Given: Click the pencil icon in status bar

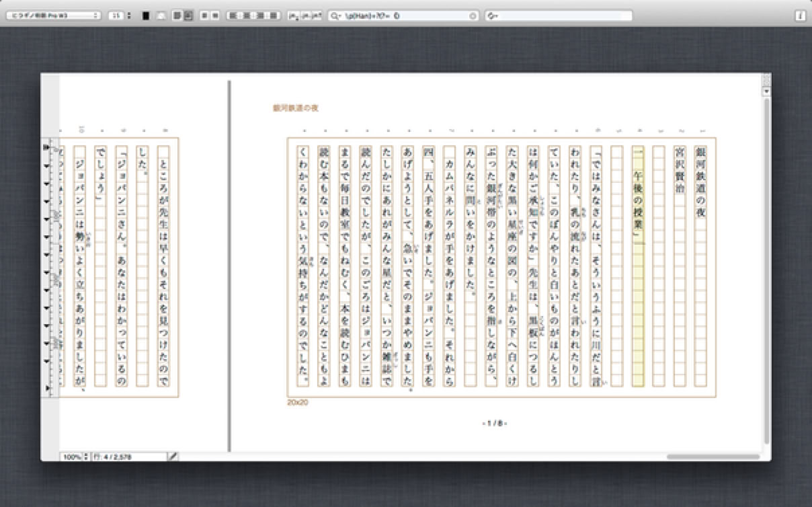Looking at the screenshot, I should (173, 457).
